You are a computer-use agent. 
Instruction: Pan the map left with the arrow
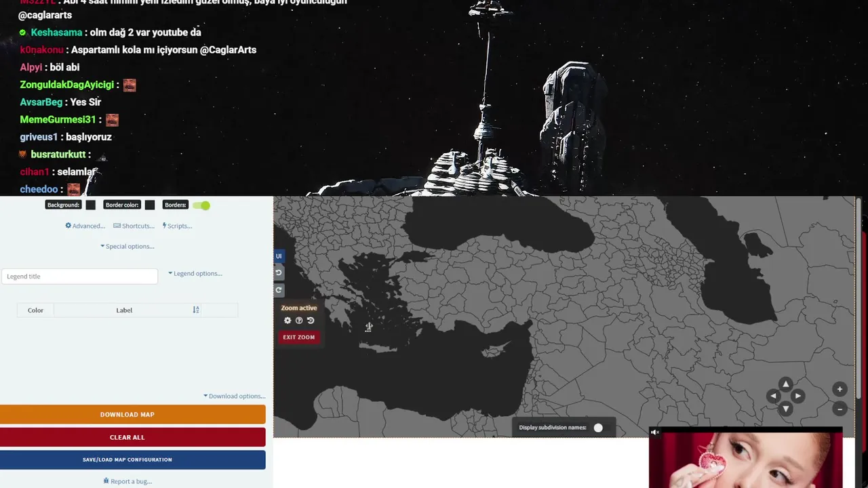773,396
